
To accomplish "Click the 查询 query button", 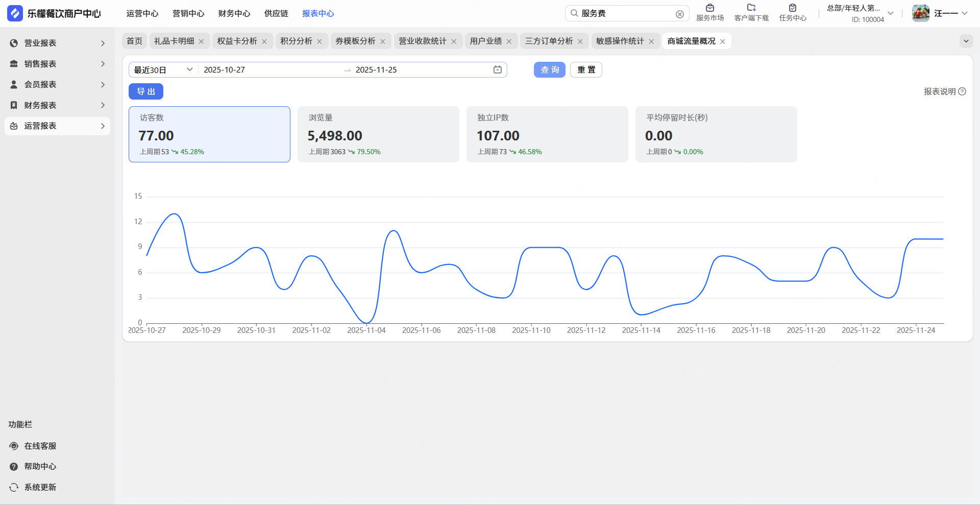I will click(x=549, y=70).
